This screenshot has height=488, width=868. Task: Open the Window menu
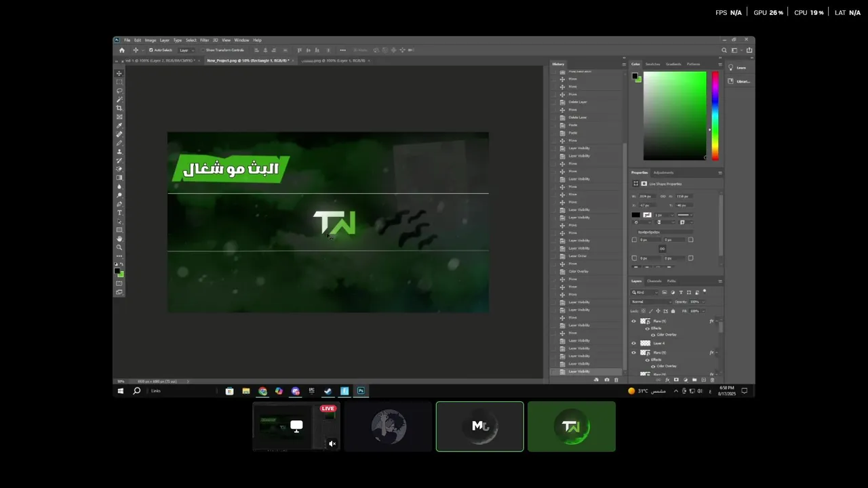click(241, 40)
